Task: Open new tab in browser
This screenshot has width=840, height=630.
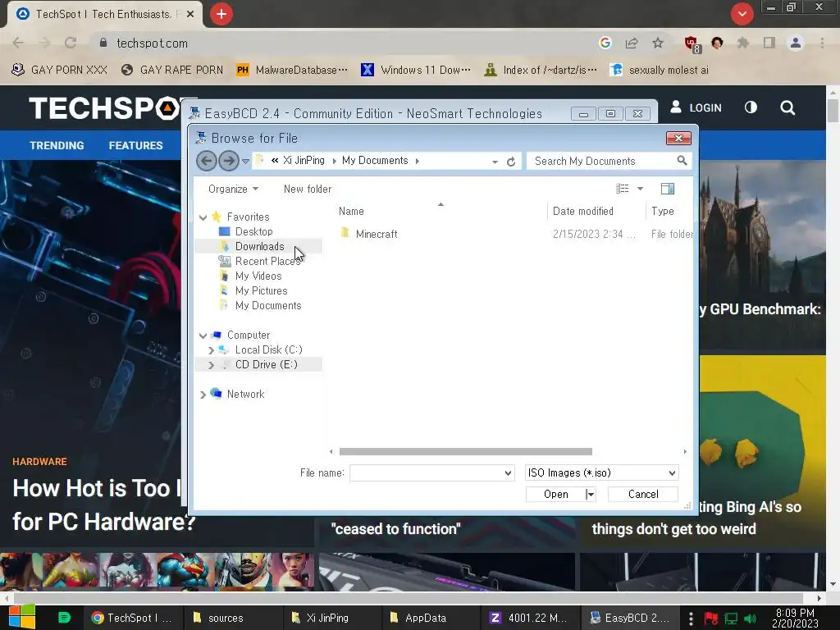Action: [x=221, y=14]
